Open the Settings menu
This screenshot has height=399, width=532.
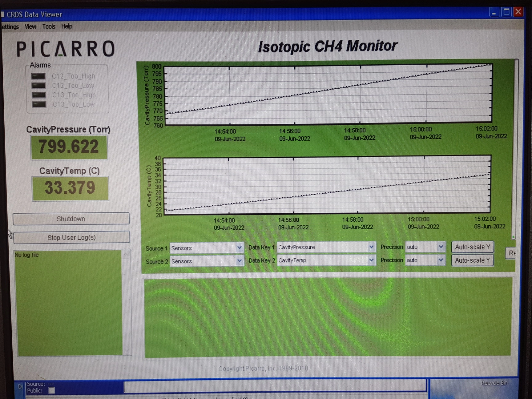[x=10, y=27]
